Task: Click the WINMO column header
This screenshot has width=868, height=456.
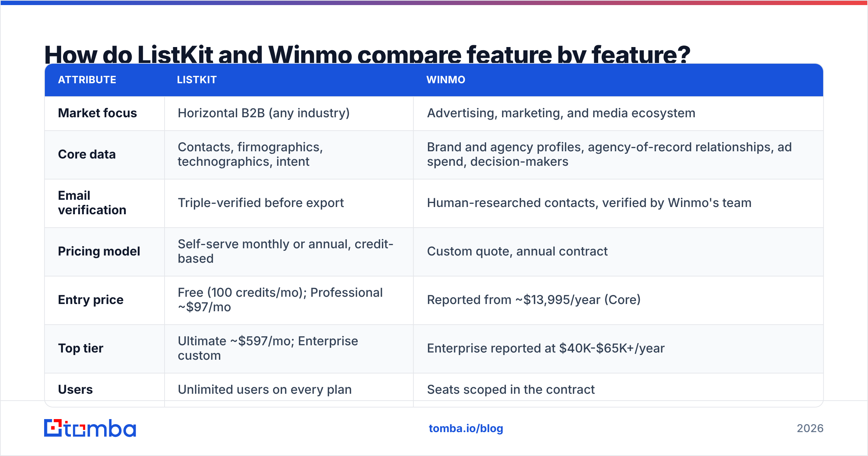Action: 446,80
